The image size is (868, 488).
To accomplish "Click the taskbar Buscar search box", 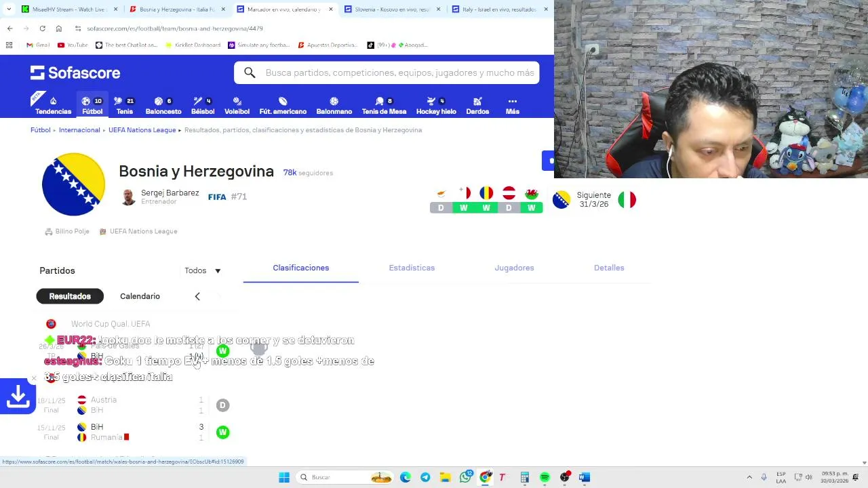I will tap(346, 477).
